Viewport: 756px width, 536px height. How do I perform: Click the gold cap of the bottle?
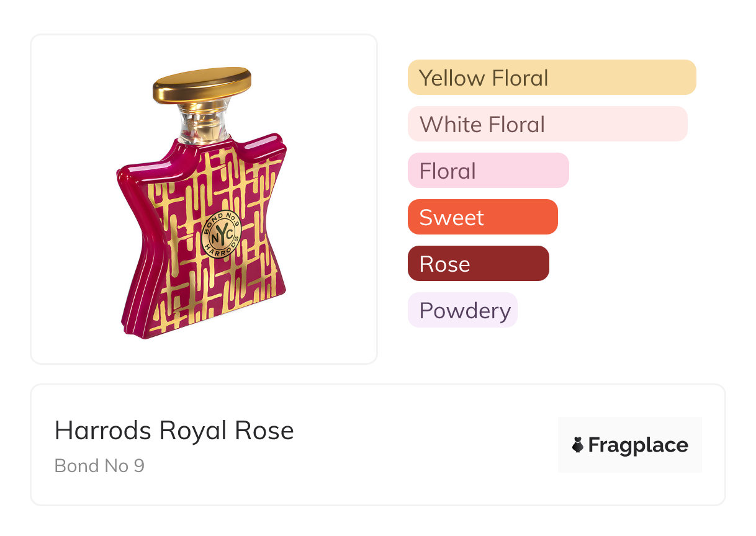202,84
